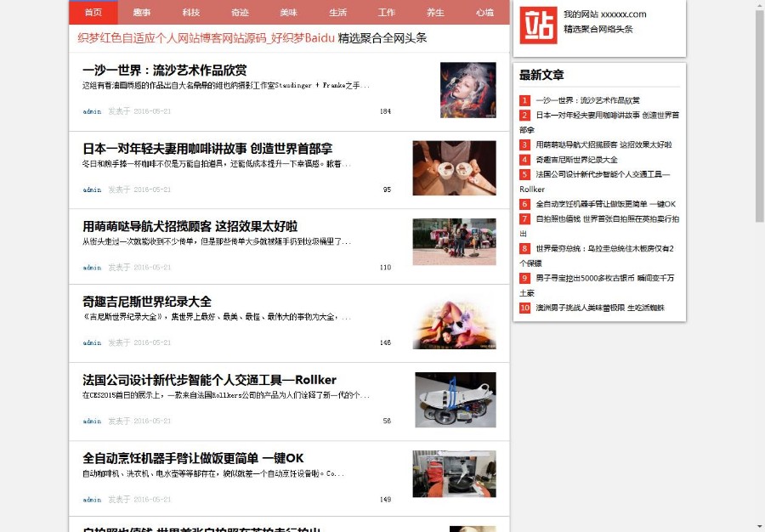765x532 pixels.
Task: Click admin author of cooking robot article
Action: pos(92,500)
